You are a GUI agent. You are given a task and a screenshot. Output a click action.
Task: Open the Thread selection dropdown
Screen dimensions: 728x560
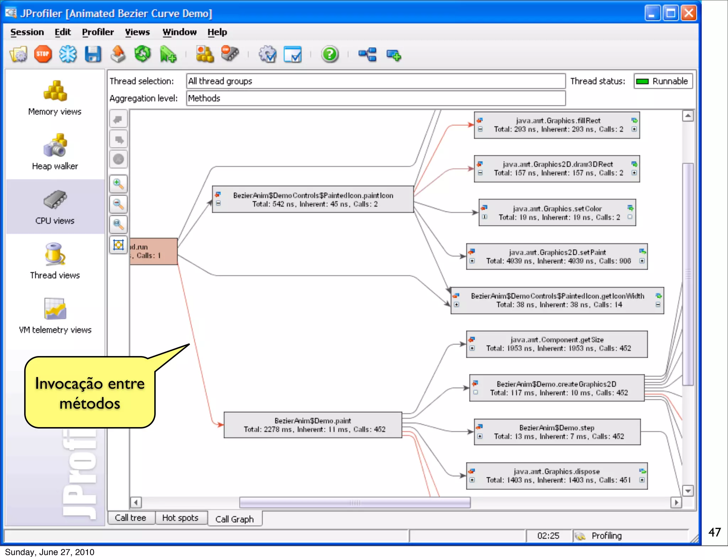tap(375, 81)
